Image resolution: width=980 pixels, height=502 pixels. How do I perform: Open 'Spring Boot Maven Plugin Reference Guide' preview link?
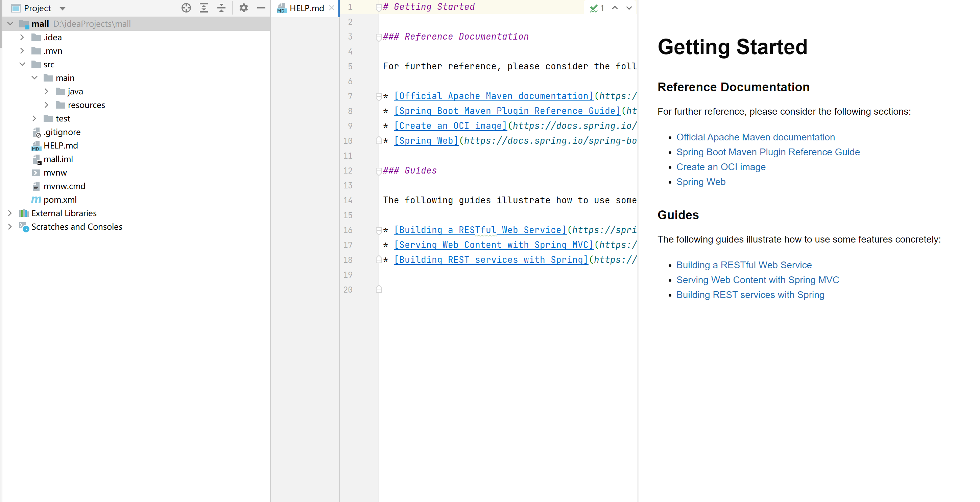click(768, 152)
